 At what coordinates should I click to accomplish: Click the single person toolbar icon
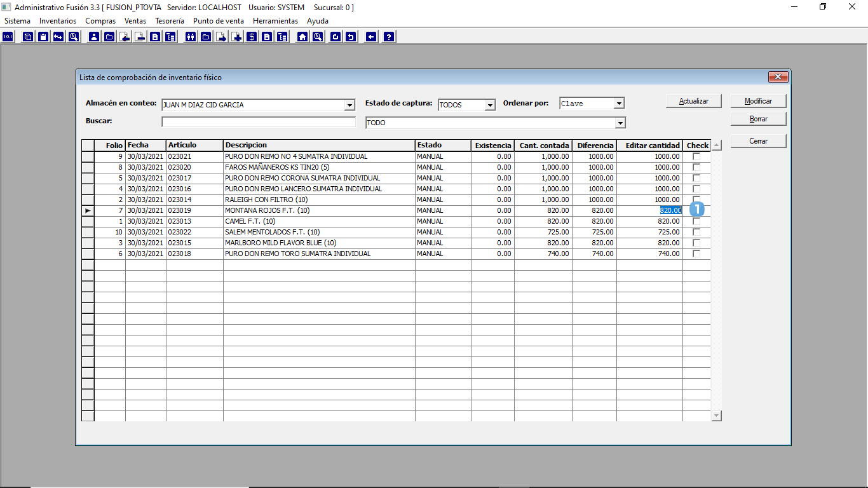pyautogui.click(x=94, y=37)
